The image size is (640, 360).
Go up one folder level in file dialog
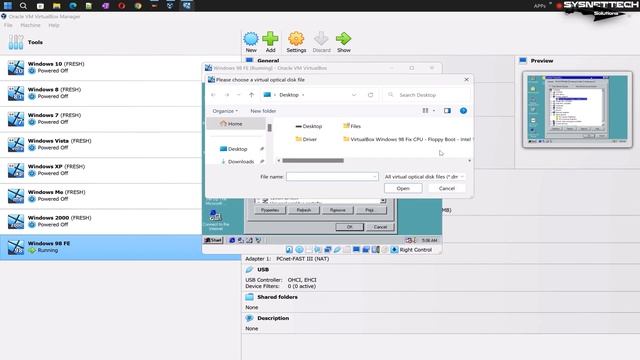(x=251, y=95)
